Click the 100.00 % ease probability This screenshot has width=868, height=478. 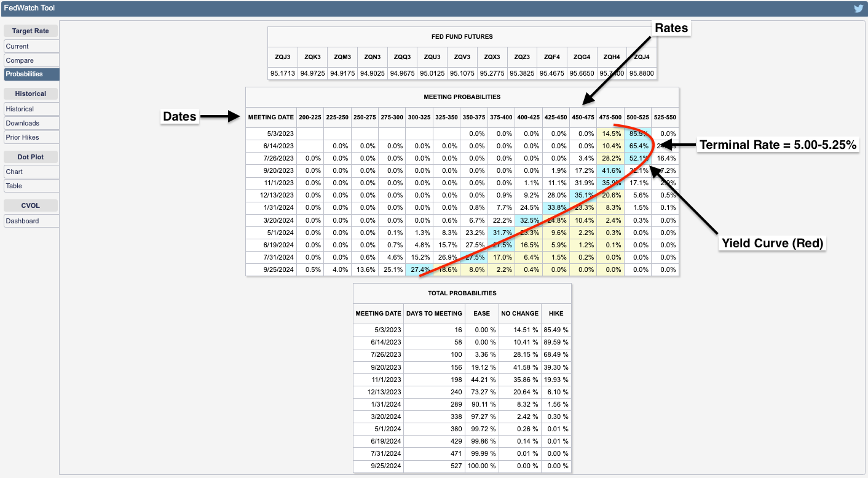pyautogui.click(x=481, y=466)
